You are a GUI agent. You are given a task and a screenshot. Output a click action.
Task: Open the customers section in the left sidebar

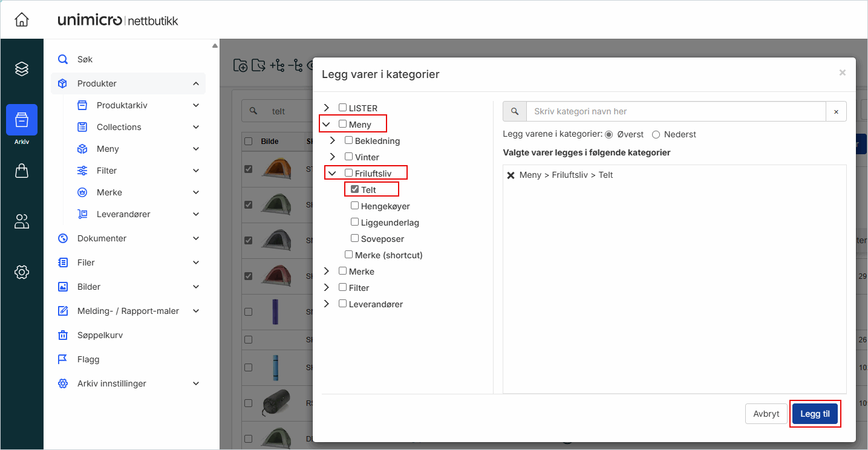point(22,221)
